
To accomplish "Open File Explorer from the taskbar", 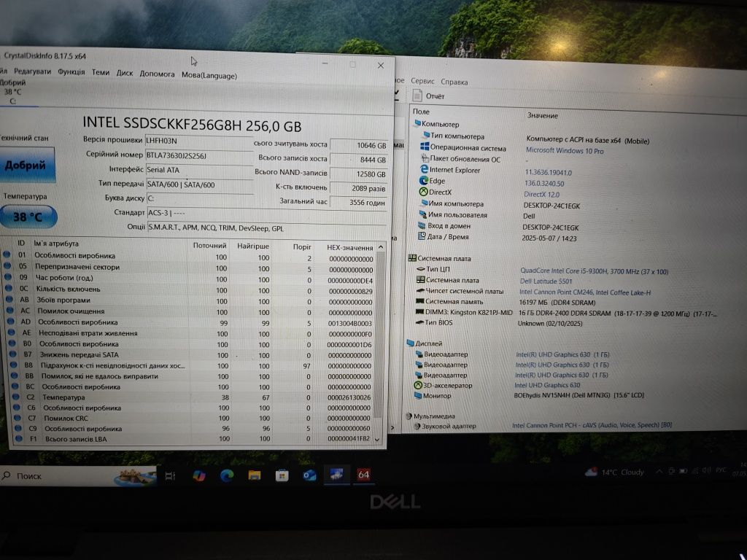I will (x=255, y=475).
